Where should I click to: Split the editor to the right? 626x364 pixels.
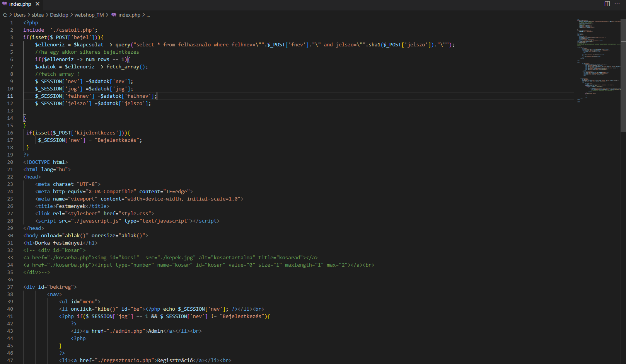point(607,4)
